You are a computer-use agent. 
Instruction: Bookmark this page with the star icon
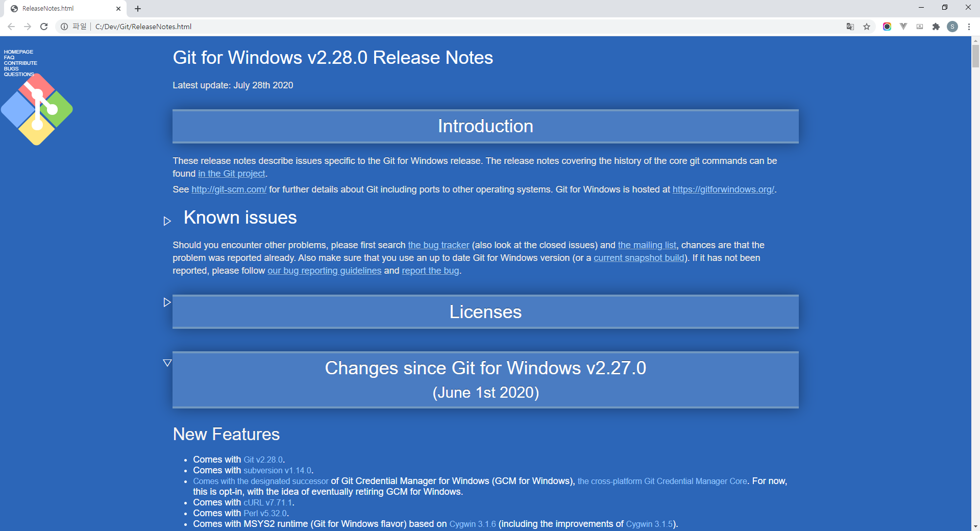(x=867, y=27)
